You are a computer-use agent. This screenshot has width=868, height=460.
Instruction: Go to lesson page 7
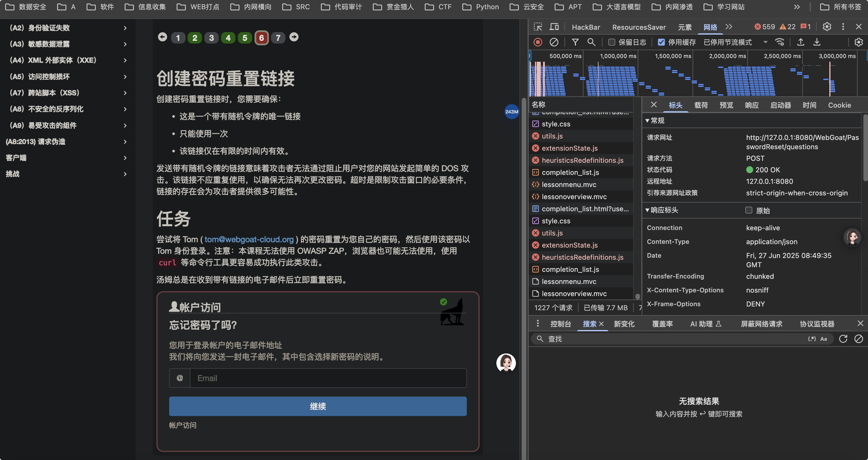click(x=278, y=38)
